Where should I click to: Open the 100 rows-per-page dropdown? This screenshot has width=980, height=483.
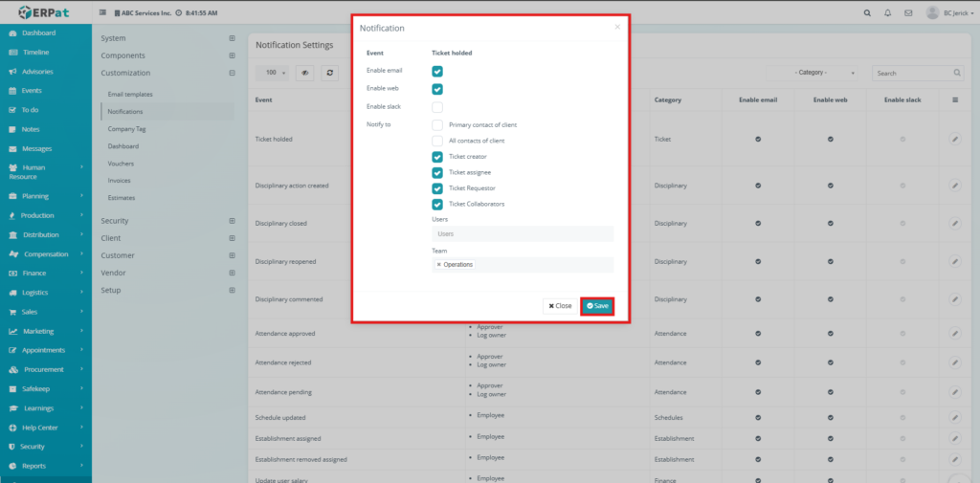pyautogui.click(x=272, y=73)
